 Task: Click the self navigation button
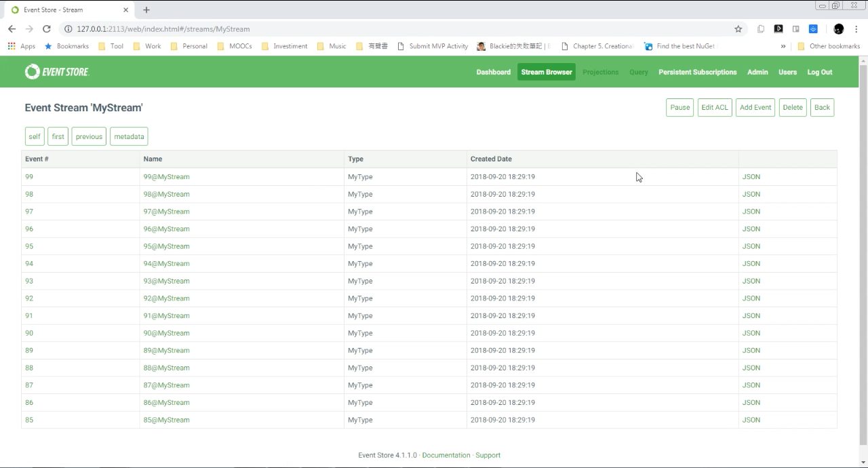(35, 136)
